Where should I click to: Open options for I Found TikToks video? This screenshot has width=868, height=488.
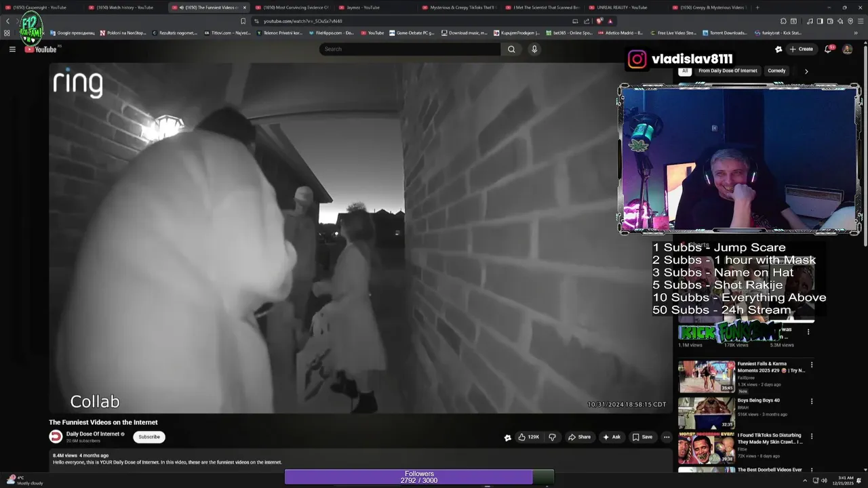tap(811, 436)
